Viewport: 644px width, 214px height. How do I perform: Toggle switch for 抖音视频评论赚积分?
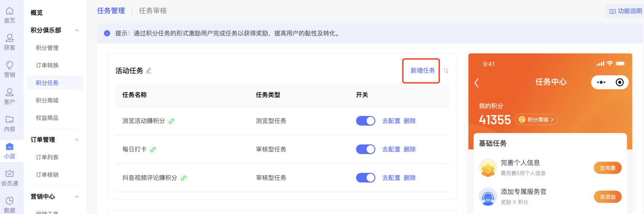point(365,178)
